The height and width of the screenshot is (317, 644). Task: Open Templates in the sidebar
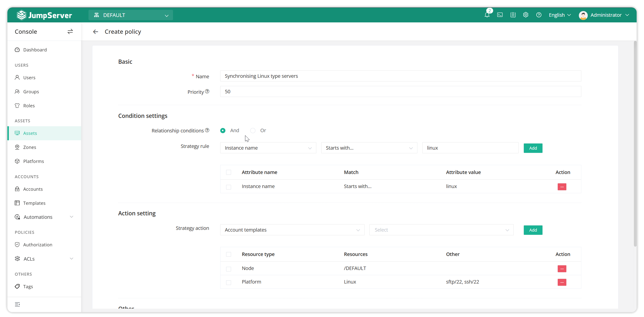[x=44, y=203]
